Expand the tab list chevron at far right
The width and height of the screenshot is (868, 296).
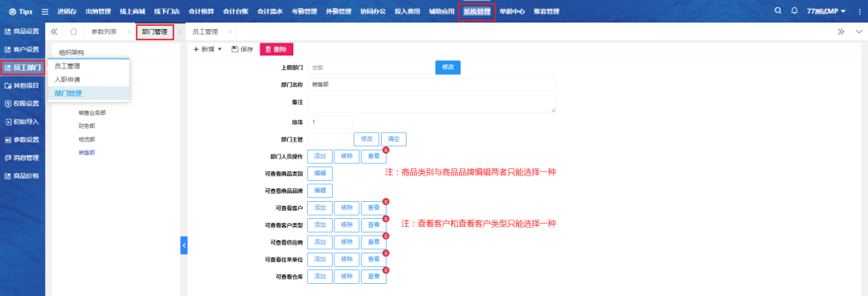(x=859, y=31)
